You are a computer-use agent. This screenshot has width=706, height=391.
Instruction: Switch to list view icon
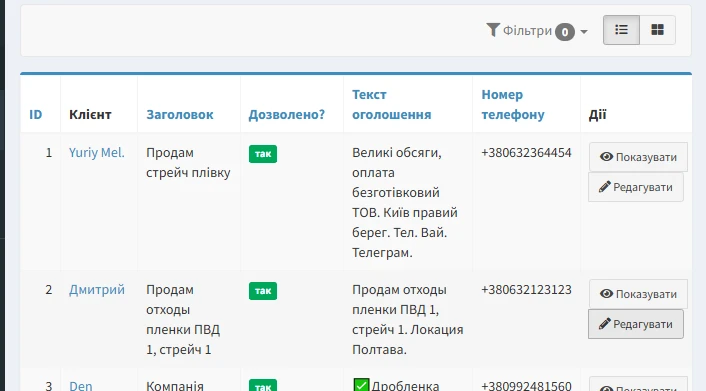coord(621,30)
